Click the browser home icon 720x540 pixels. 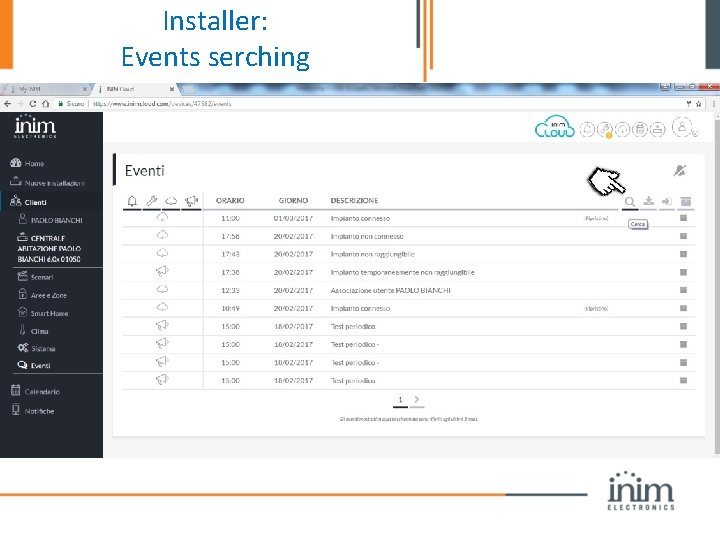click(45, 104)
